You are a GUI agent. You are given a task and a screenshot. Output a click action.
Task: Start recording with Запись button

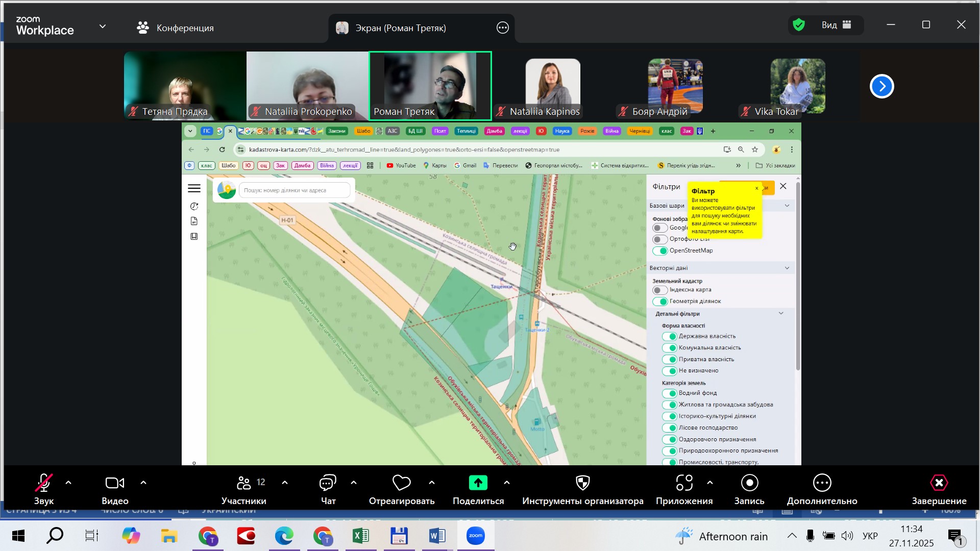coord(749,483)
